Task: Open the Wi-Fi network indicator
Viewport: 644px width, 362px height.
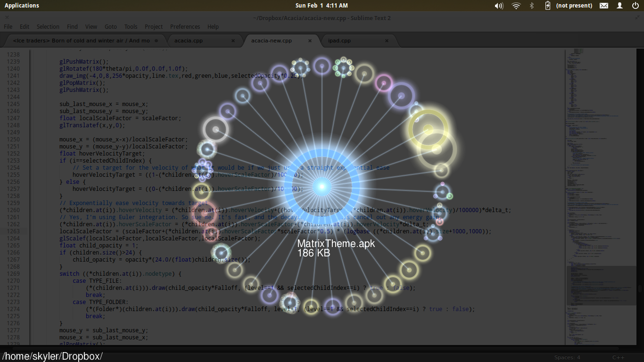Action: point(516,6)
